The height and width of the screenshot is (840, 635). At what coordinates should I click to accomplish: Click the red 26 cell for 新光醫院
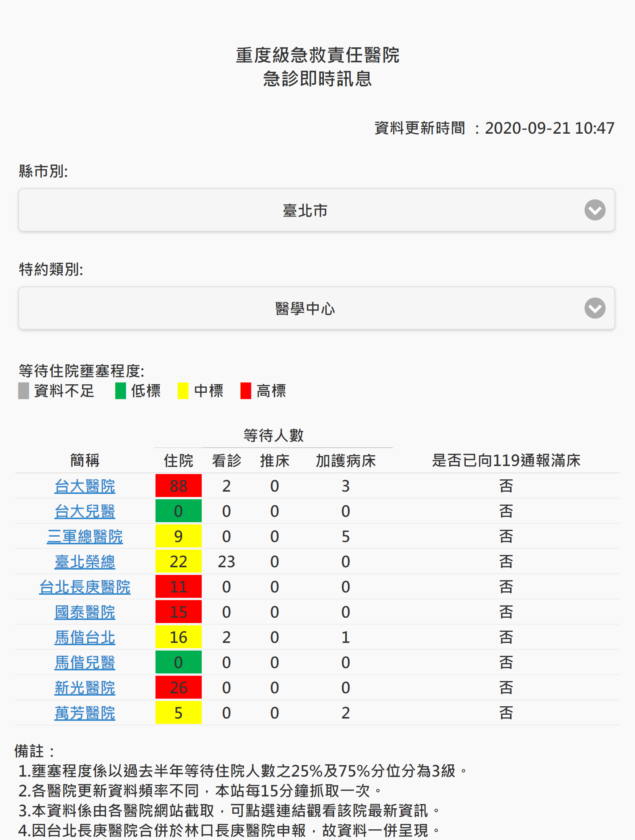pos(178,688)
